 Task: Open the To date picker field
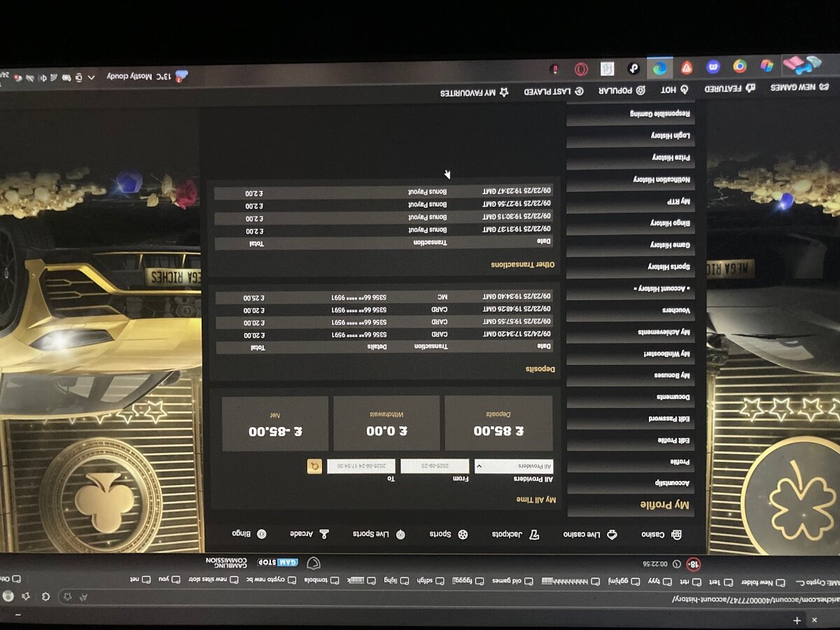[361, 465]
